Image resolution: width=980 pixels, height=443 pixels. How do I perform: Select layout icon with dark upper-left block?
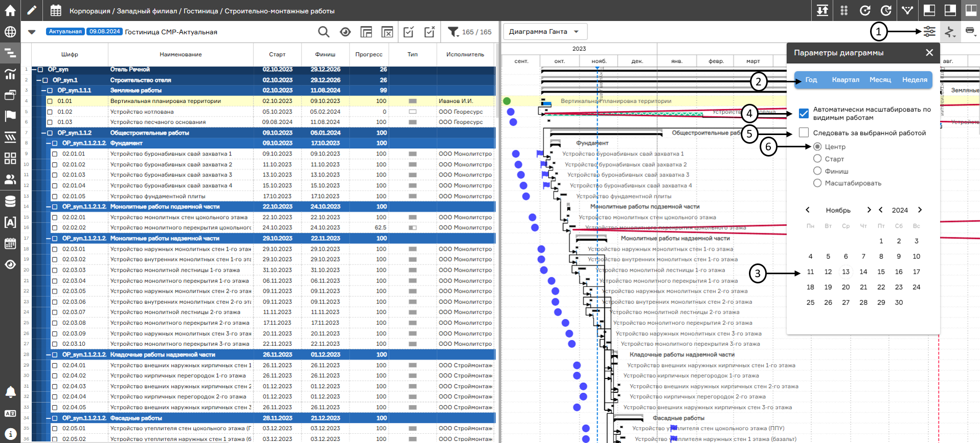(x=950, y=10)
